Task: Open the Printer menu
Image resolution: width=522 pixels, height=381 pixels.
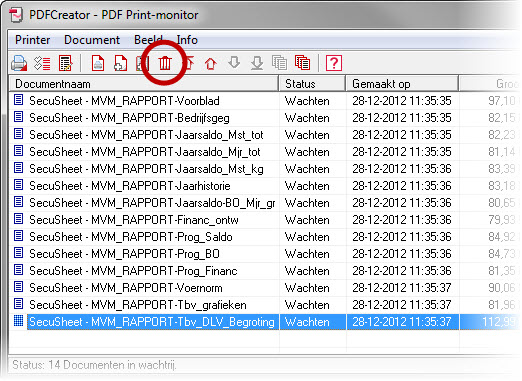Action: (33, 40)
